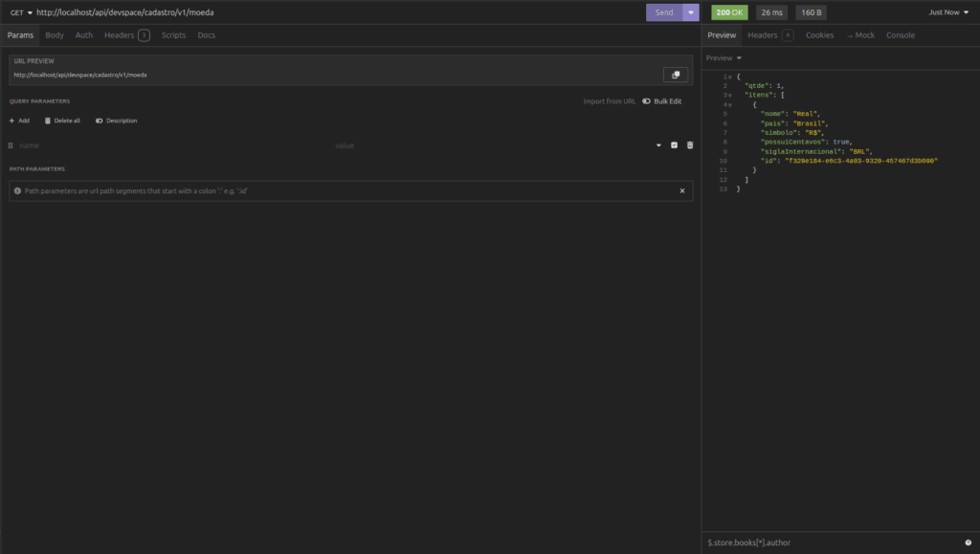Open the Mock tab
This screenshot has width=980, height=554.
[x=860, y=35]
